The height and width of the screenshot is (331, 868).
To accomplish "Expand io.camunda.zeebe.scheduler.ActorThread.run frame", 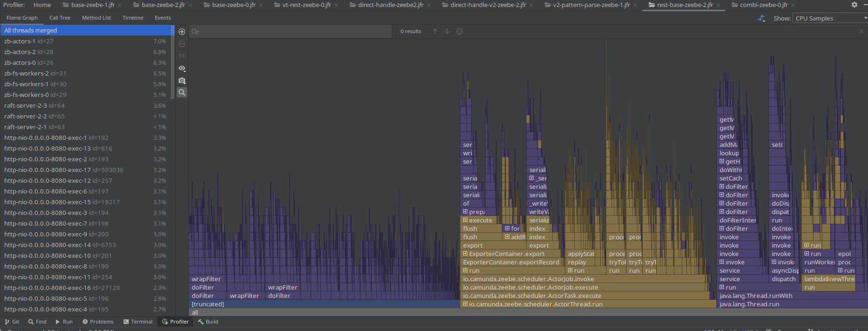I will pyautogui.click(x=465, y=304).
